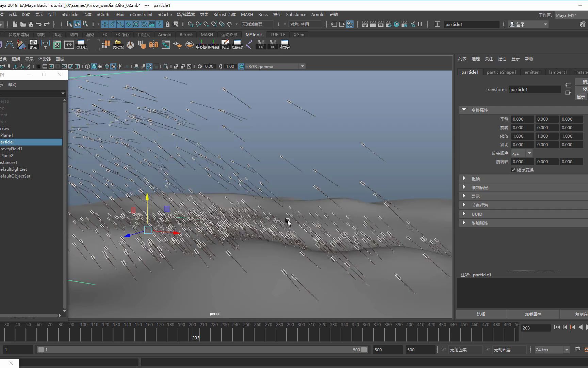The image size is (588, 368).
Task: Open the sRGB gamma view transform dropdown
Action: (302, 66)
